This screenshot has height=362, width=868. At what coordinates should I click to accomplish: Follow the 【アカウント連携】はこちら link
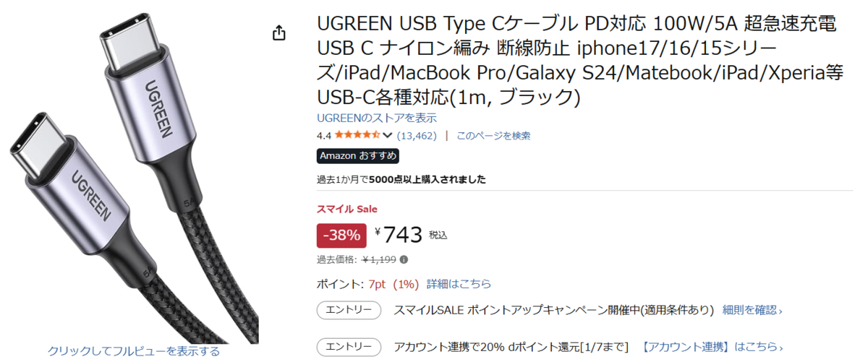[712, 347]
